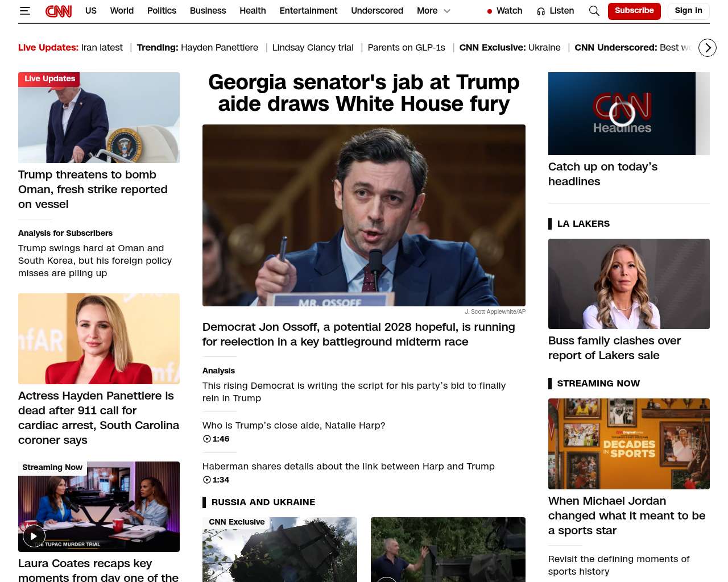Expand the More menu chevron
The image size is (728, 582).
tap(447, 11)
